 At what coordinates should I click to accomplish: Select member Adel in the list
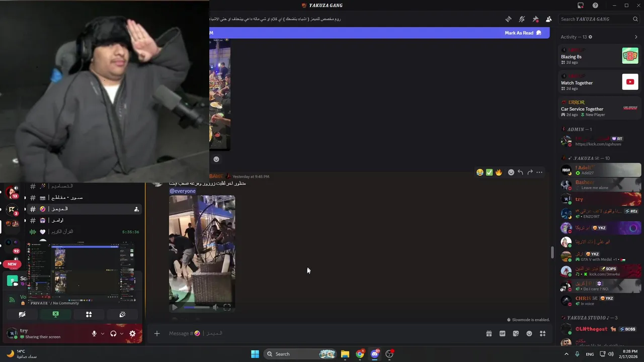click(x=600, y=170)
